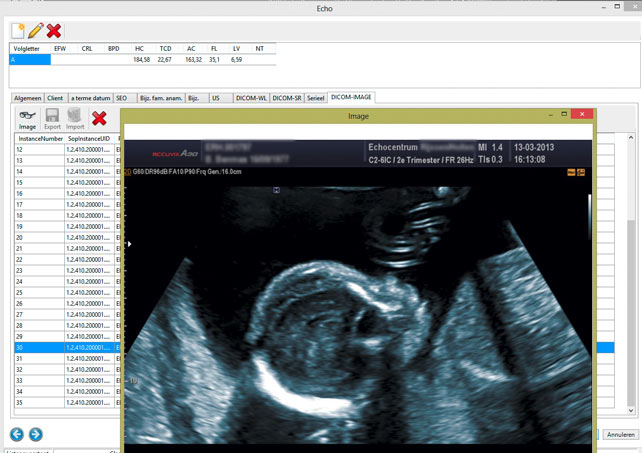Click white depth arrow marker on ultrasound

[x=129, y=244]
